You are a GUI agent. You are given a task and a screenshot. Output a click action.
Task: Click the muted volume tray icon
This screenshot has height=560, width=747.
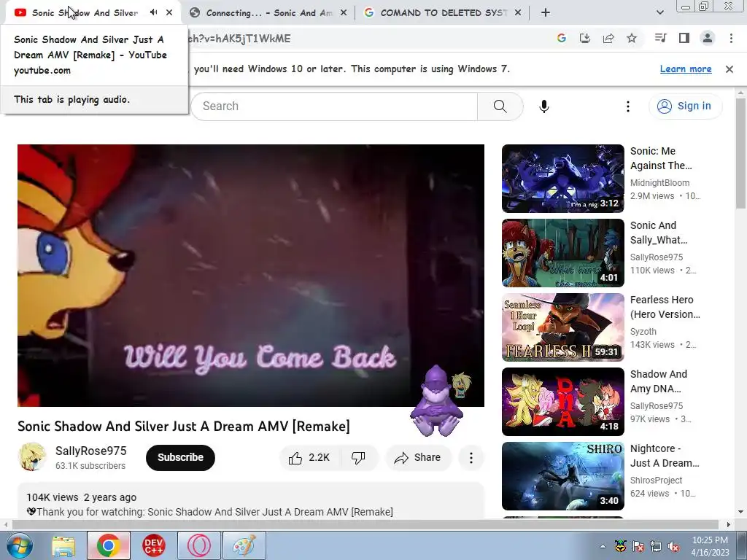[673, 546]
